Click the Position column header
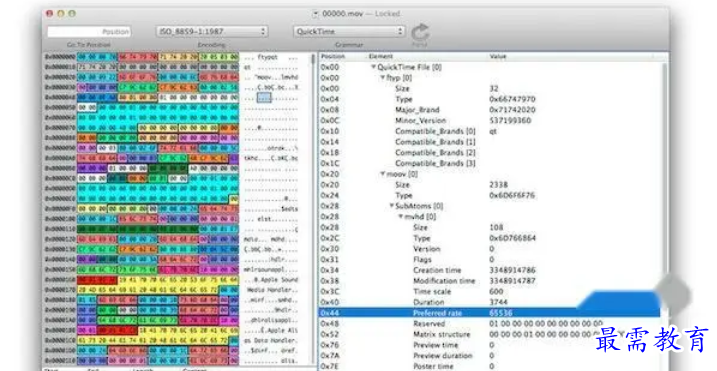Screen dimensions: 717x371 coord(333,56)
